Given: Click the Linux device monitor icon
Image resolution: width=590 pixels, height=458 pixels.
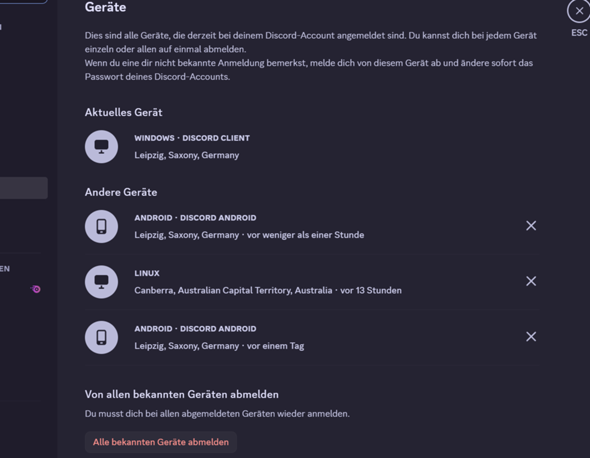Looking at the screenshot, I should [x=101, y=282].
